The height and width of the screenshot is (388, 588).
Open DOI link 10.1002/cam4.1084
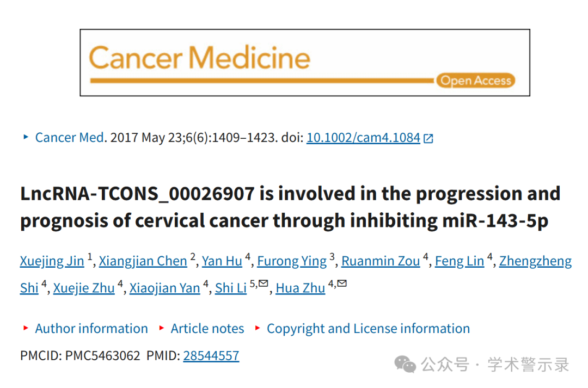click(363, 138)
